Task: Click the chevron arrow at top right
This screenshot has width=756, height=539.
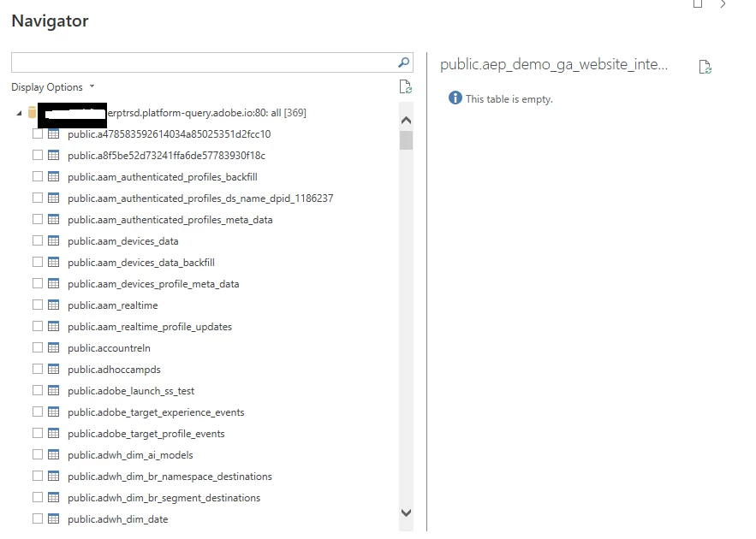Action: pos(723,4)
